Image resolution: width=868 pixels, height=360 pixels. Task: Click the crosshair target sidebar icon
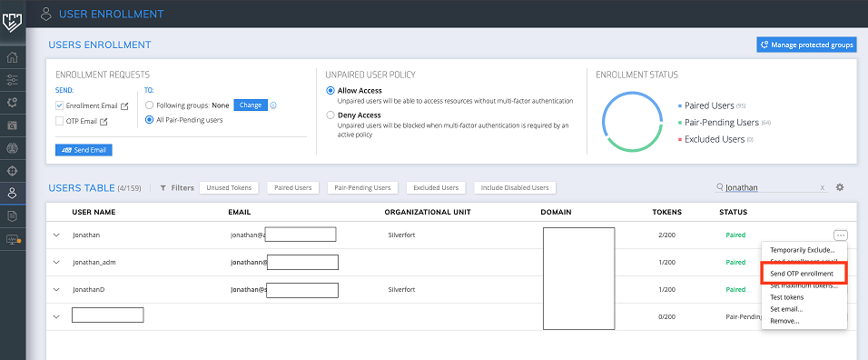click(12, 171)
